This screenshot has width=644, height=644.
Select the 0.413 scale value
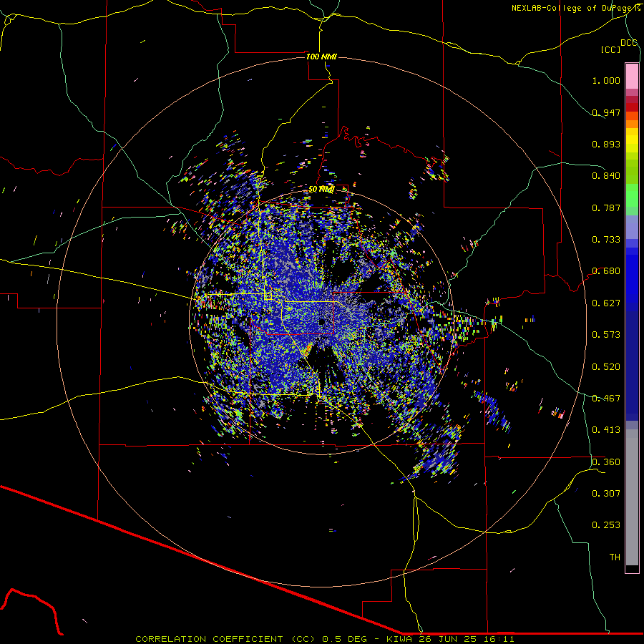coord(606,430)
